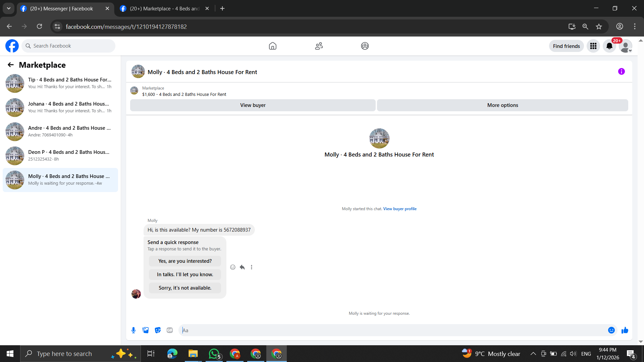Open the sticker picker icon
This screenshot has width=644, height=362.
coord(158,330)
